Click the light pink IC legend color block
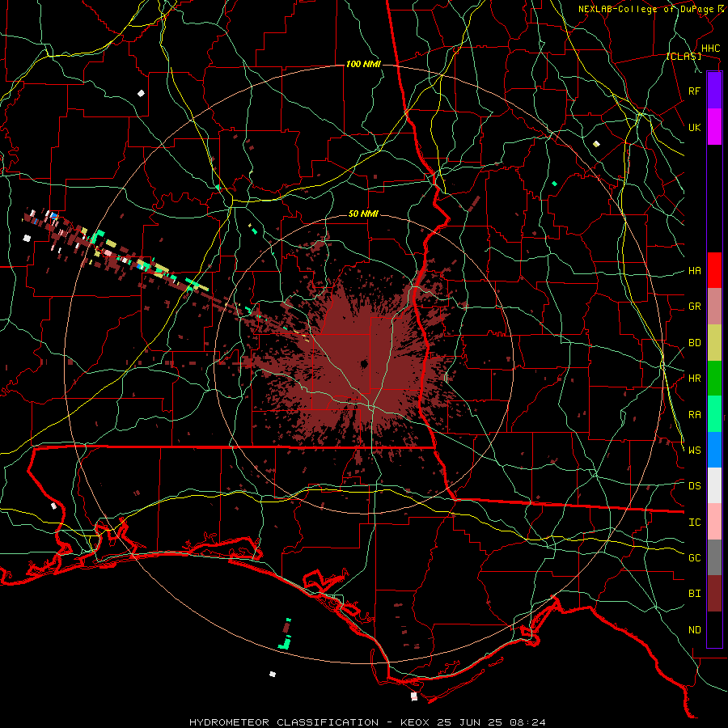This screenshot has height=728, width=728. pos(714,522)
